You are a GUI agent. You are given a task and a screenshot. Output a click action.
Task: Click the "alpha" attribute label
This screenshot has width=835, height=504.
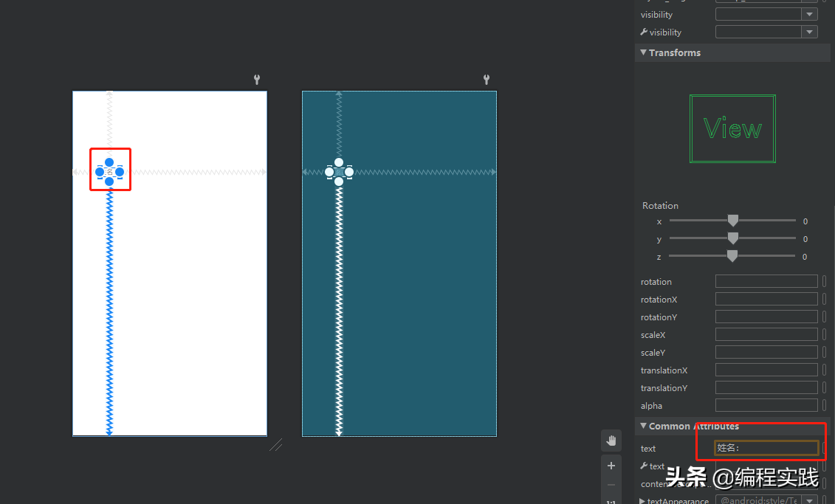[x=651, y=406]
